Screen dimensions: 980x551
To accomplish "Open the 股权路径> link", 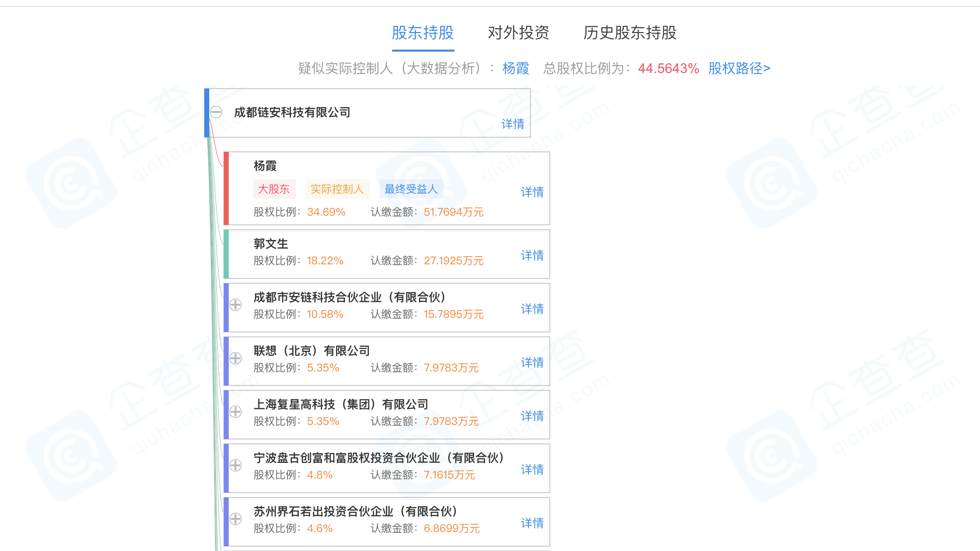I will [x=739, y=68].
